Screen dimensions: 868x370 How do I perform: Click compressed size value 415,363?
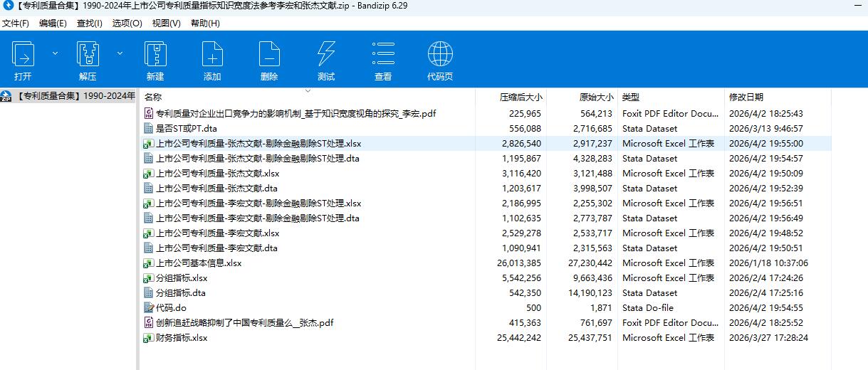click(525, 322)
